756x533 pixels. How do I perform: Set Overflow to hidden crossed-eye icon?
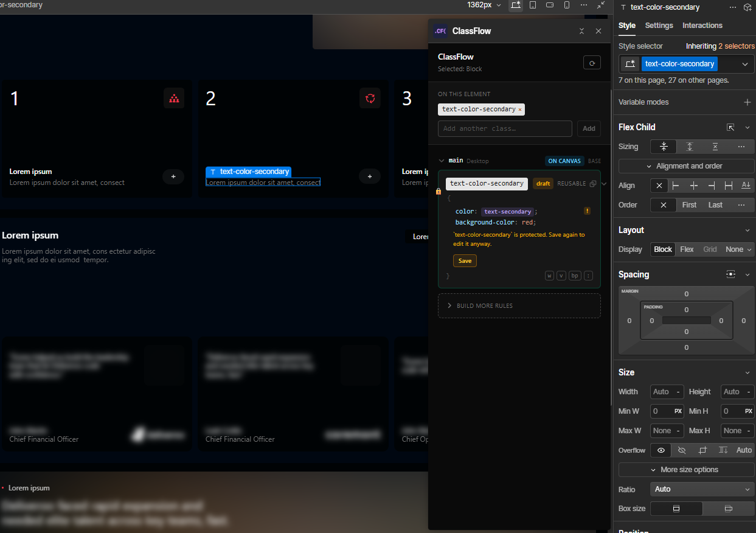click(x=681, y=450)
